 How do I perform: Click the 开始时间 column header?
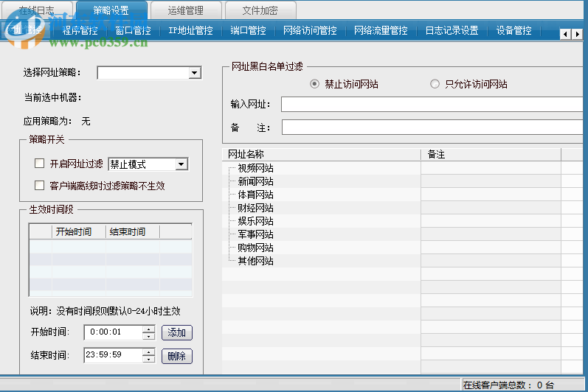pyautogui.click(x=79, y=232)
